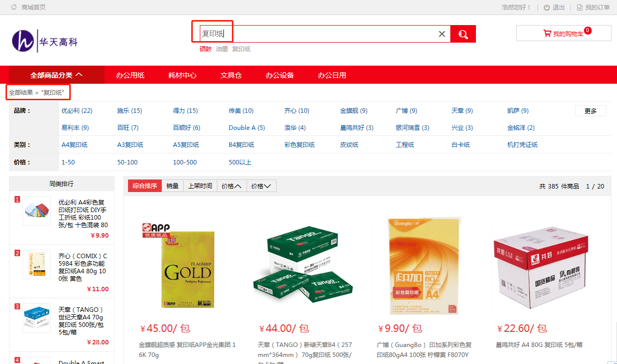
Task: Sort results by 综合排序
Action: [x=145, y=186]
